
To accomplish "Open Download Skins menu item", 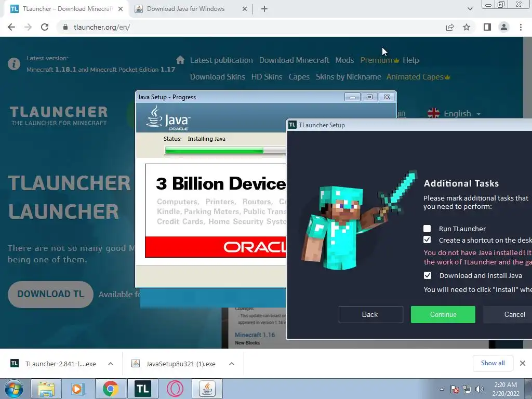I will [x=218, y=77].
